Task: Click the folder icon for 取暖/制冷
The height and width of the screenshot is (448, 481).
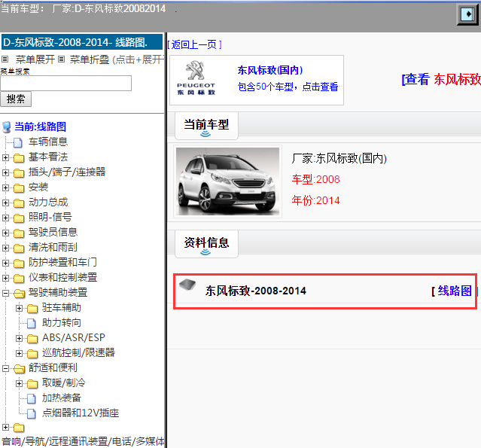Action: point(32,383)
